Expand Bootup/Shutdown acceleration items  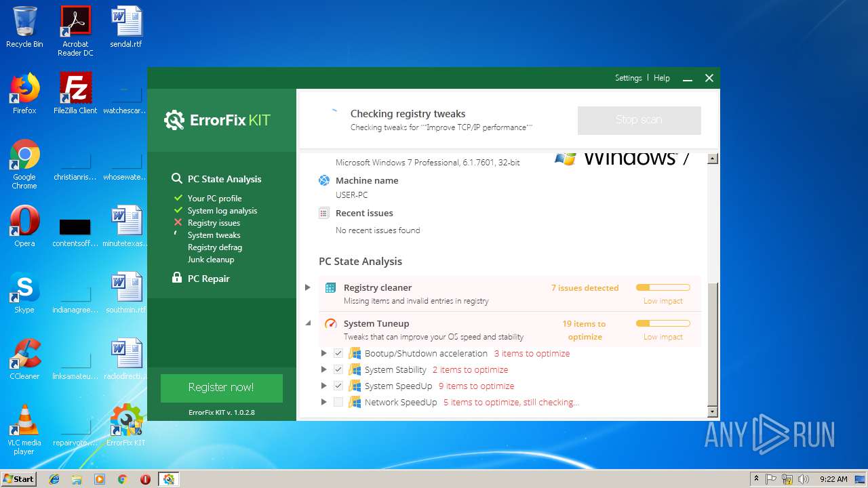pyautogui.click(x=324, y=353)
